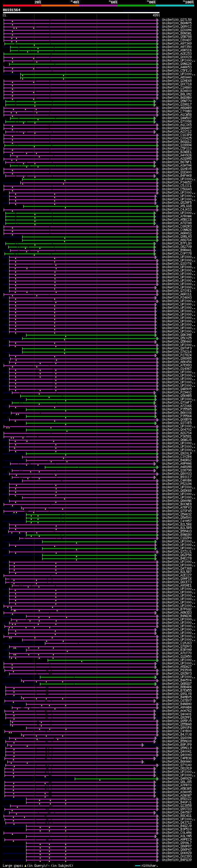Select the UniRef100_Q4W5U7 label
This screenshot has width=197, height=868.
pos(177,118)
